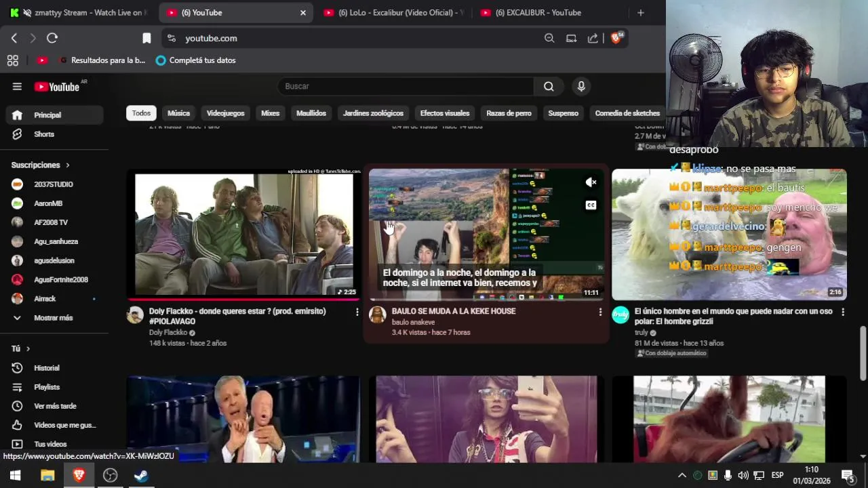This screenshot has height=488, width=868.
Task: Select the Mixes filter chip
Action: 270,113
